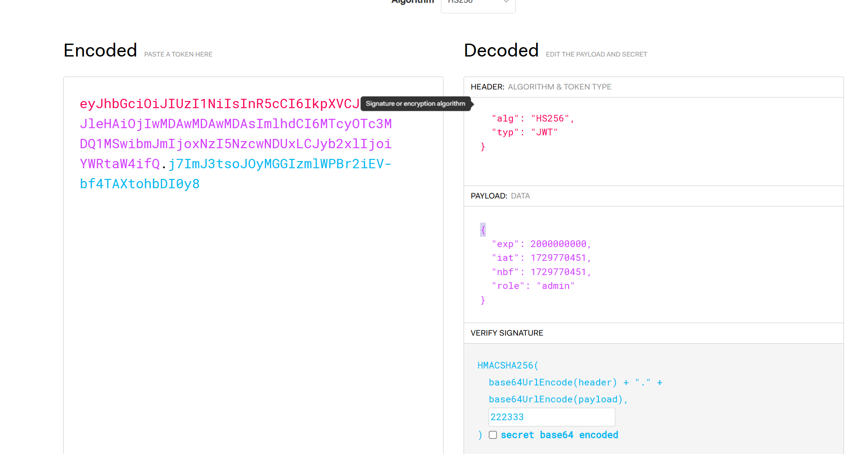The height and width of the screenshot is (454, 868).
Task: Click the 'PAYLOAD: DATA' section title
Action: [x=500, y=196]
